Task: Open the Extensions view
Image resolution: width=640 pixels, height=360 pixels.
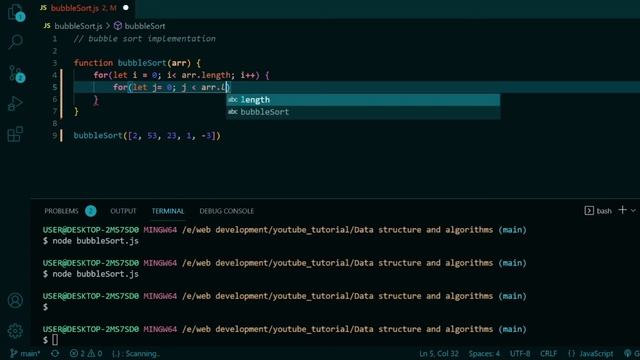Action: pos(16,134)
